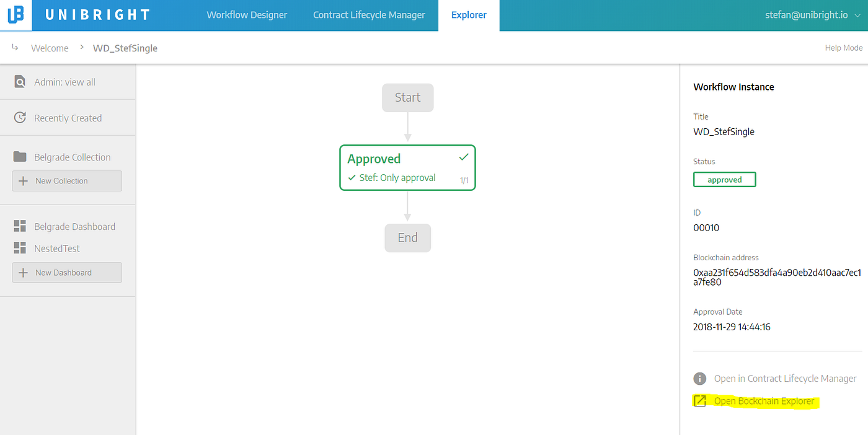Click the WD_StefSingle breadcrumb
The width and height of the screenshot is (868, 435).
coord(125,48)
